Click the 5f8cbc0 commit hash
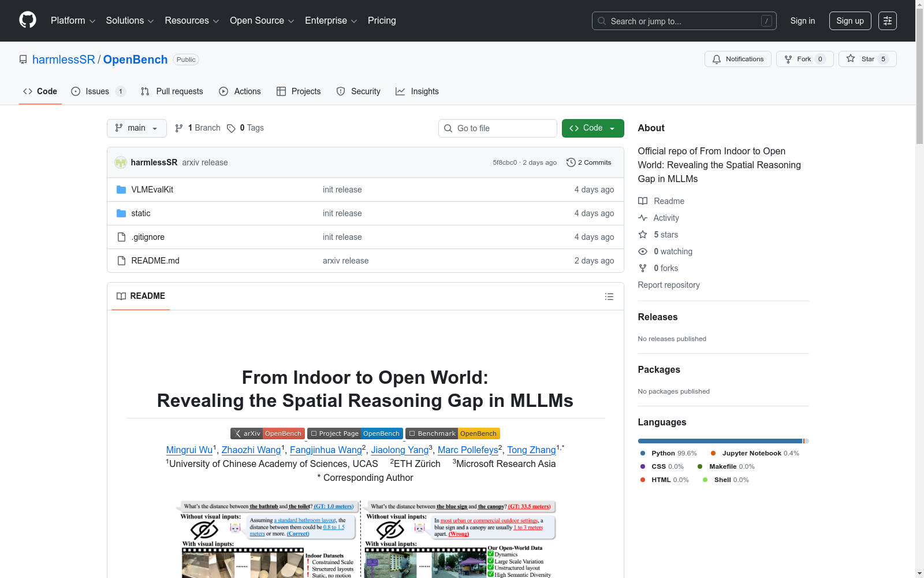 pyautogui.click(x=505, y=162)
